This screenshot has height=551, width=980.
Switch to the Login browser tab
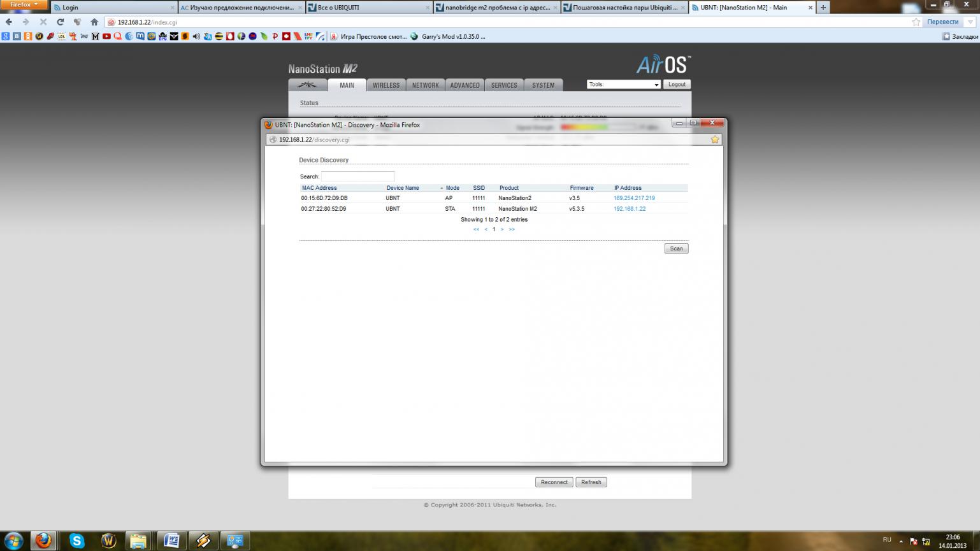coord(113,8)
